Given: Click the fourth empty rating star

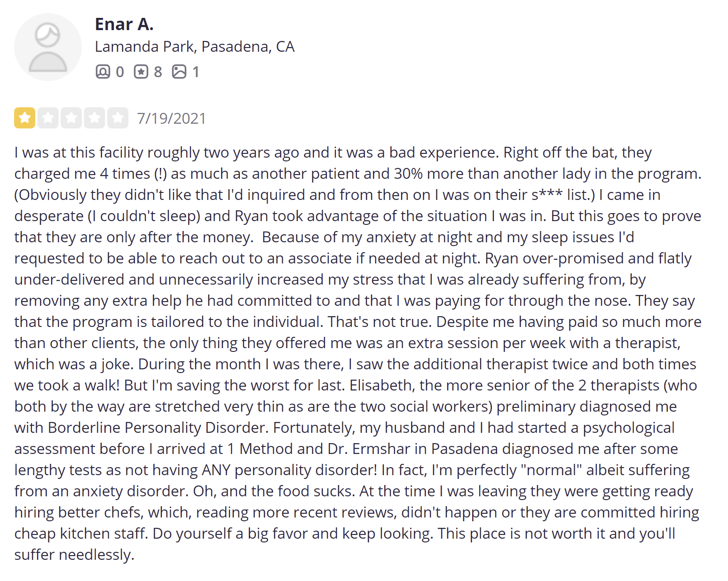Looking at the screenshot, I should [x=95, y=118].
